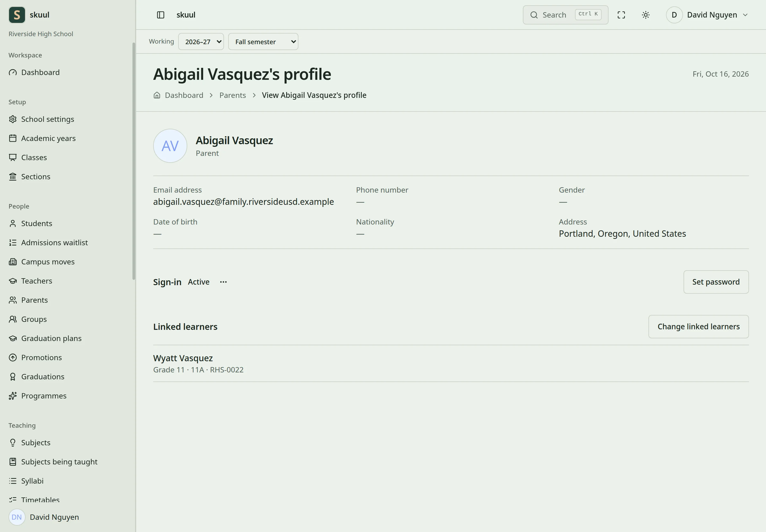Open School settings in sidebar
The image size is (766, 532).
click(48, 119)
